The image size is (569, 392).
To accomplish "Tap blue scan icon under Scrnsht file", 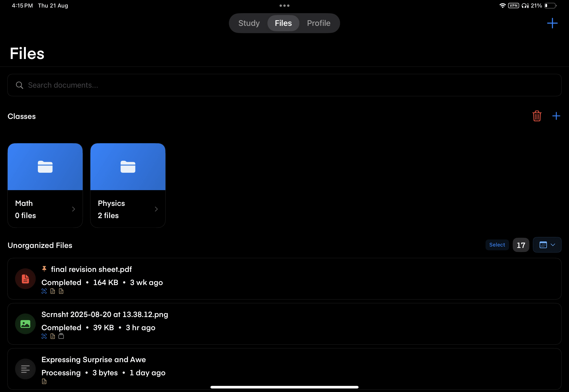I will [x=44, y=337].
